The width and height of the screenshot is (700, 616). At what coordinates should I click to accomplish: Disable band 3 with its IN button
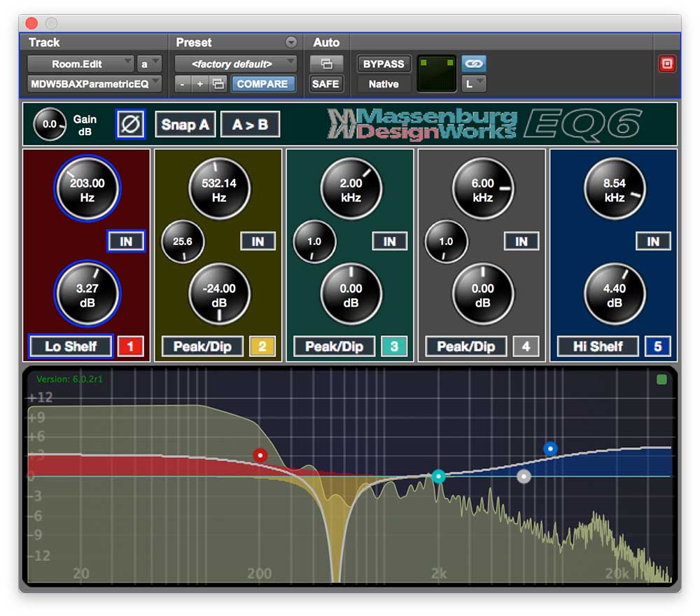(390, 241)
